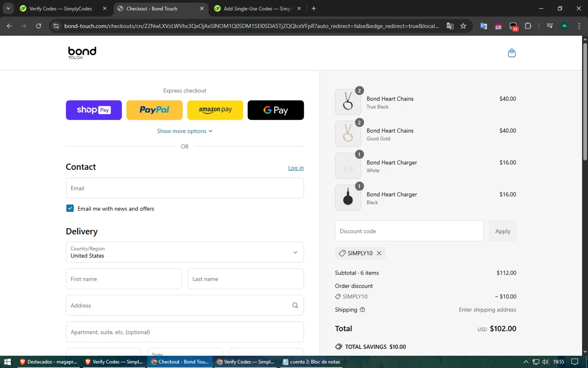Expand Show more options for express checkout
The height and width of the screenshot is (368, 588).
click(x=185, y=131)
